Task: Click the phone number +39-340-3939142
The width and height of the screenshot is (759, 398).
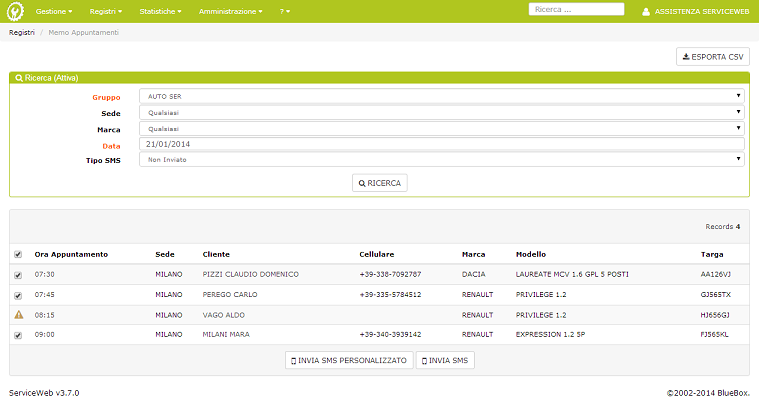Action: (390, 334)
